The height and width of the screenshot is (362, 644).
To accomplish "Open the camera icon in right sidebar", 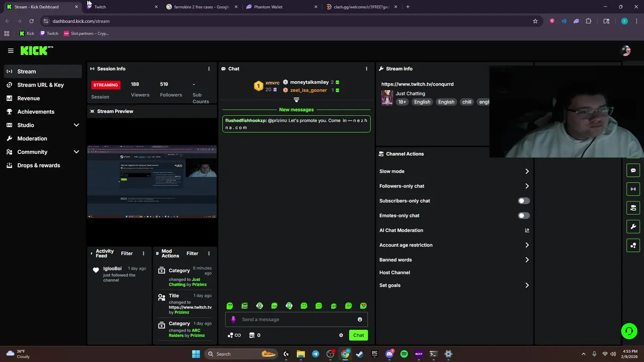I will [x=633, y=208].
